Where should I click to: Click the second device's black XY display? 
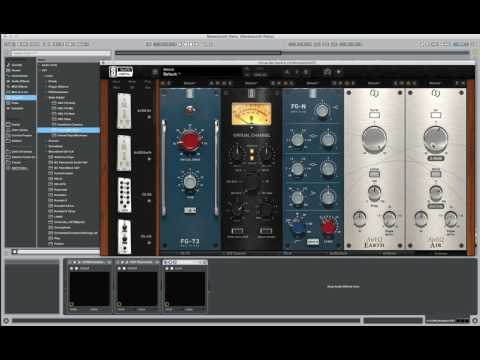click(137, 289)
